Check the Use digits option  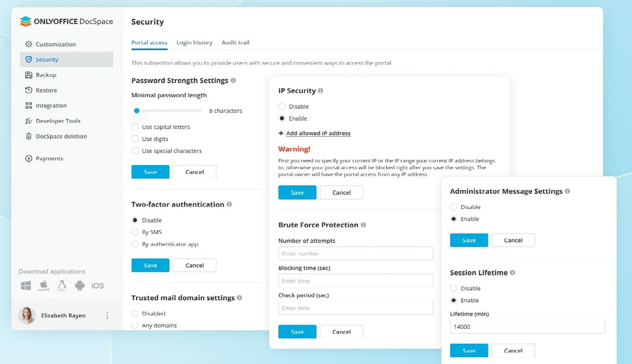click(135, 139)
